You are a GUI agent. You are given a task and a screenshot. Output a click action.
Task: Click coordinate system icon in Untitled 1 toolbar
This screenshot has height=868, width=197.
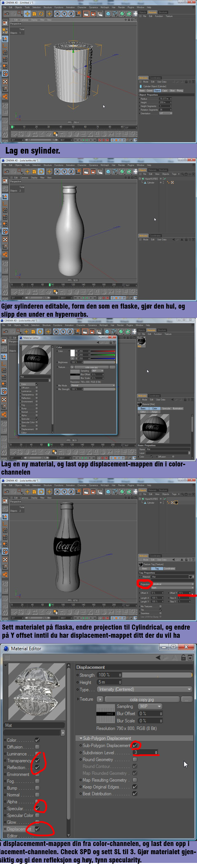point(78,14)
